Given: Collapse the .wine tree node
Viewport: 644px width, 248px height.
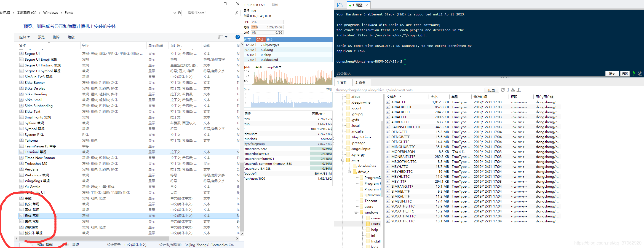Looking at the screenshot, I should tap(343, 160).
